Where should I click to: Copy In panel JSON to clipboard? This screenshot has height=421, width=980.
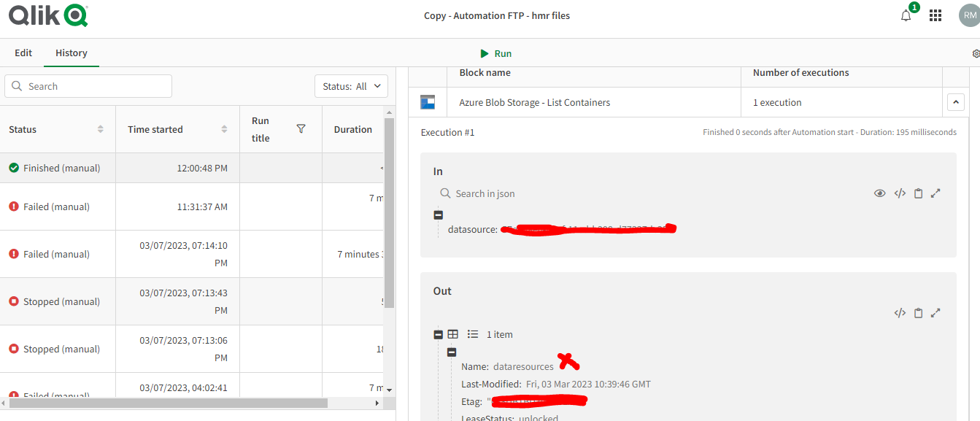918,193
